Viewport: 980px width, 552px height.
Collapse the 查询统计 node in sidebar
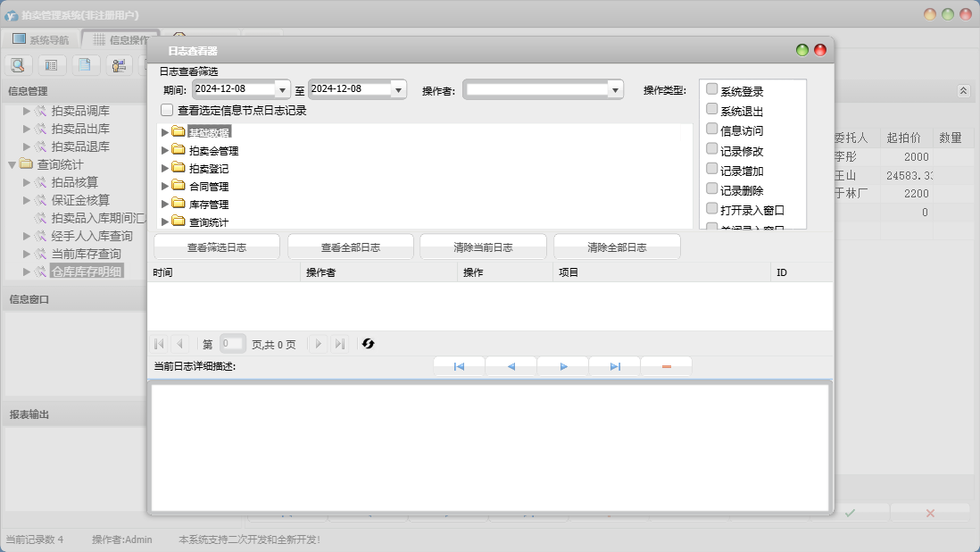12,165
